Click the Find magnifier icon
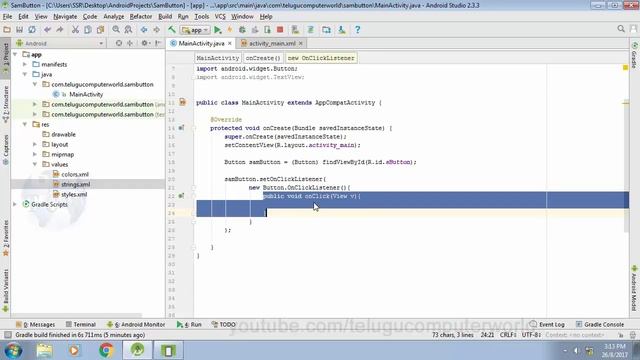 pyautogui.click(x=116, y=29)
